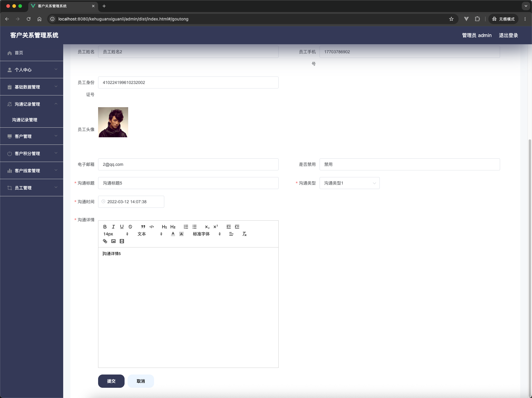Click the 员工身份证号 input field
This screenshot has width=532, height=398.
point(188,82)
